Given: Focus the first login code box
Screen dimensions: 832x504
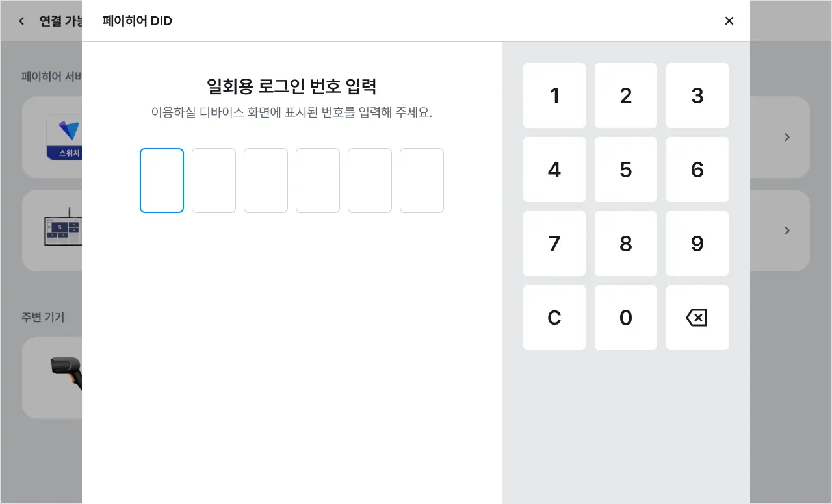Looking at the screenshot, I should point(162,181).
